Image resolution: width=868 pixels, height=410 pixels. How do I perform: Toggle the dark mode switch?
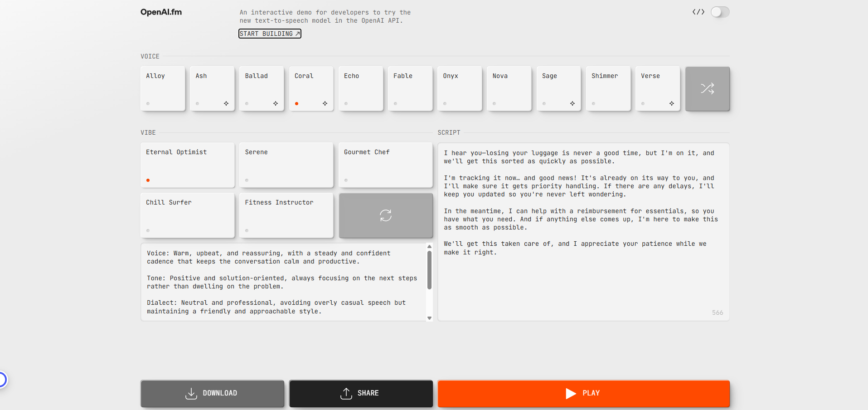pos(720,12)
